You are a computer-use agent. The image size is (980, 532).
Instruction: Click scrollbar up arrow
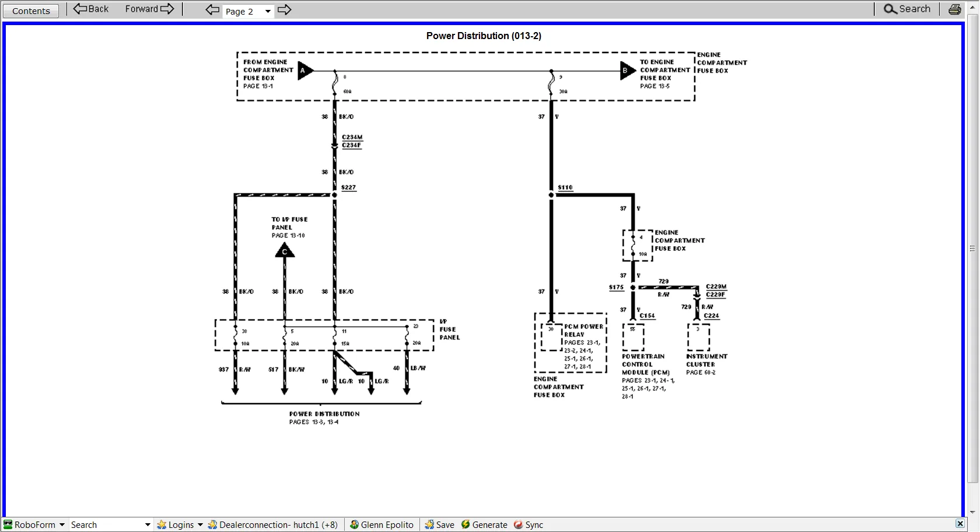tap(972, 7)
